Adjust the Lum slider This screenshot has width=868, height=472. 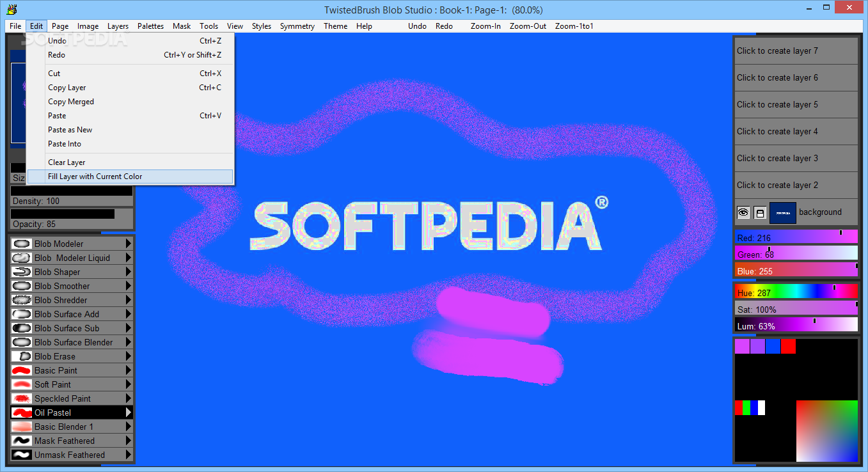pos(796,325)
